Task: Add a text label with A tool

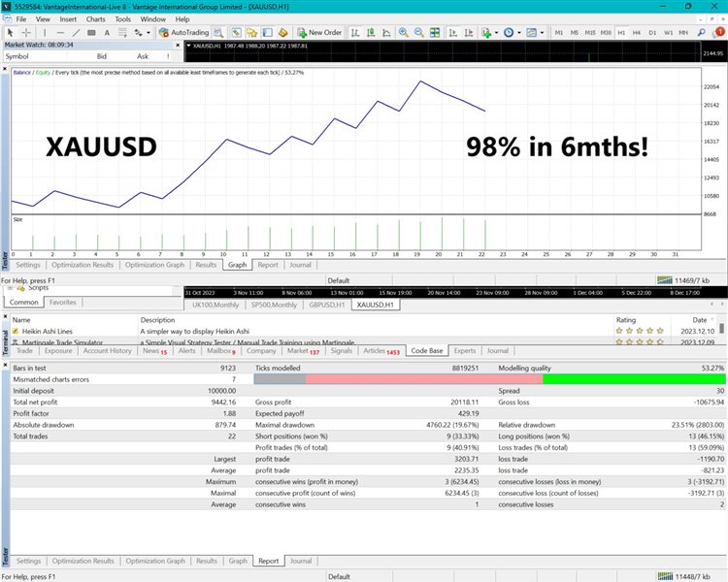Action: pyautogui.click(x=107, y=32)
